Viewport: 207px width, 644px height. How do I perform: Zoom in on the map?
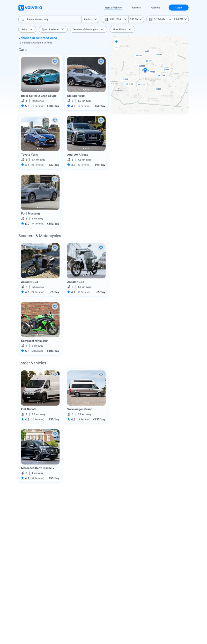coord(116,41)
